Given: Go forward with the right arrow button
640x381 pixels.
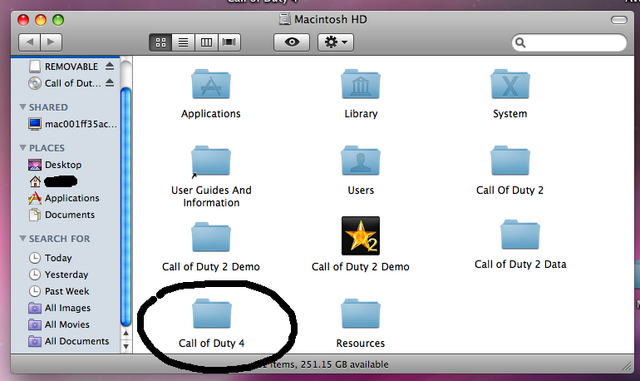Looking at the screenshot, I should pos(51,42).
